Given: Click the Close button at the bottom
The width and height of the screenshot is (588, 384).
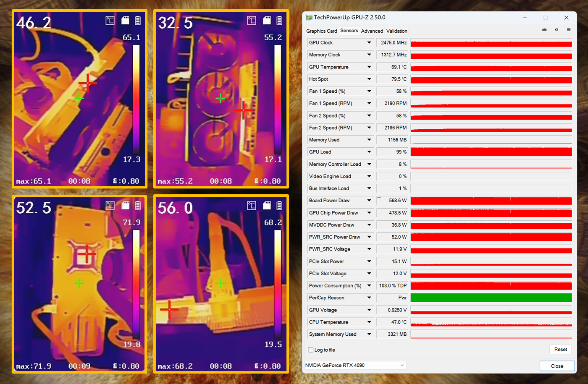Looking at the screenshot, I should tap(557, 366).
